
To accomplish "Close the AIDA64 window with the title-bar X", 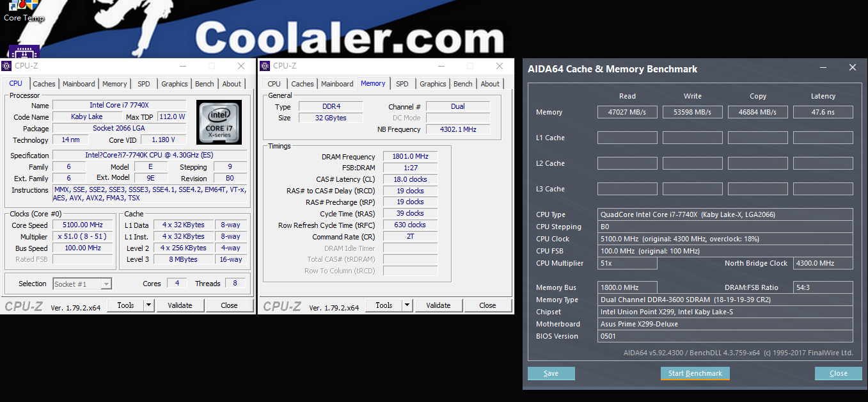I will (852, 67).
